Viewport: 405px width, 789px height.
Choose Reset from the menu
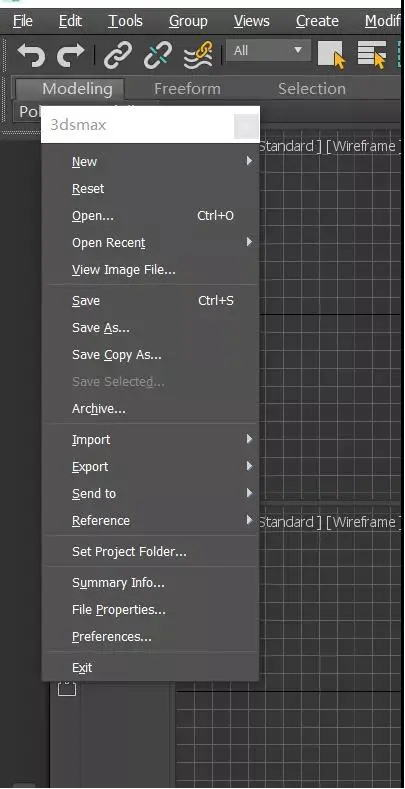(x=88, y=189)
